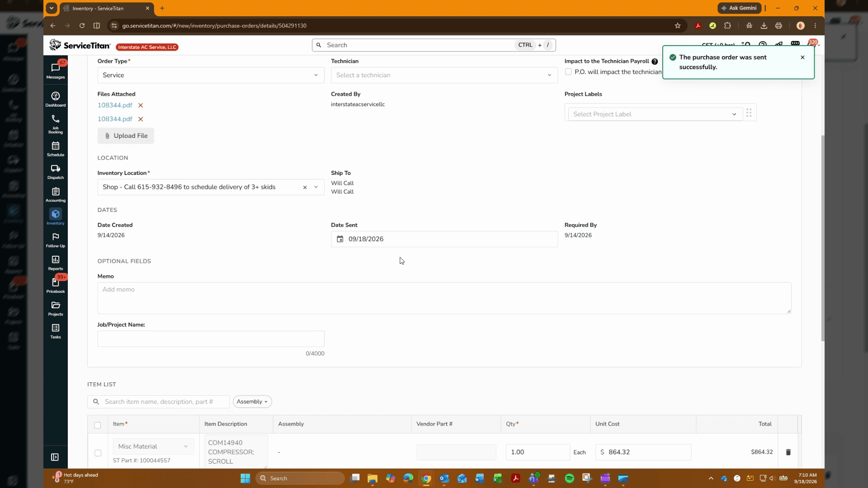Open the browser tab search chevron
Screen dimensions: 868x488
point(52,8)
